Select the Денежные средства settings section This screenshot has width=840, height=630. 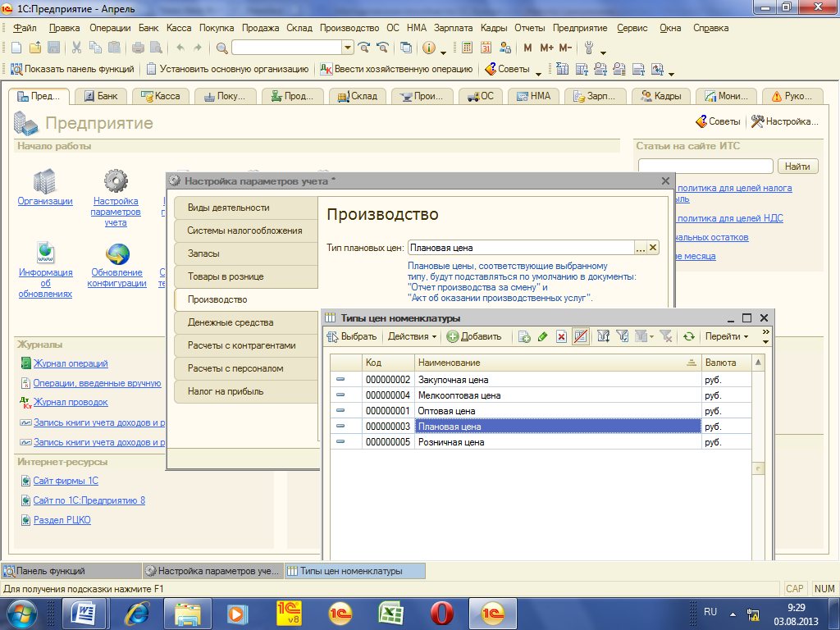246,322
